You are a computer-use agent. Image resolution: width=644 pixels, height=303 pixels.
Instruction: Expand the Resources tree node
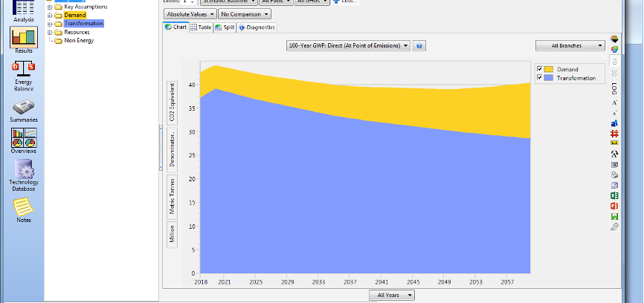click(x=50, y=32)
